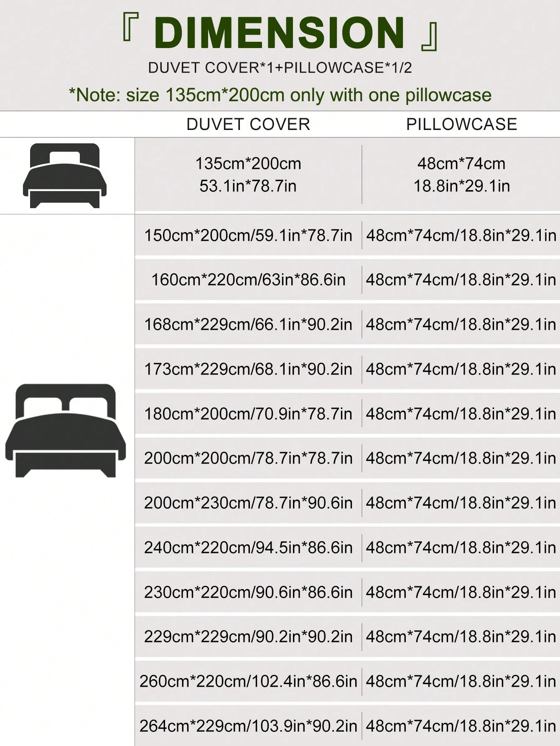This screenshot has width=560, height=746.
Task: Click the PILLOWCASE column header
Action: coord(462,124)
